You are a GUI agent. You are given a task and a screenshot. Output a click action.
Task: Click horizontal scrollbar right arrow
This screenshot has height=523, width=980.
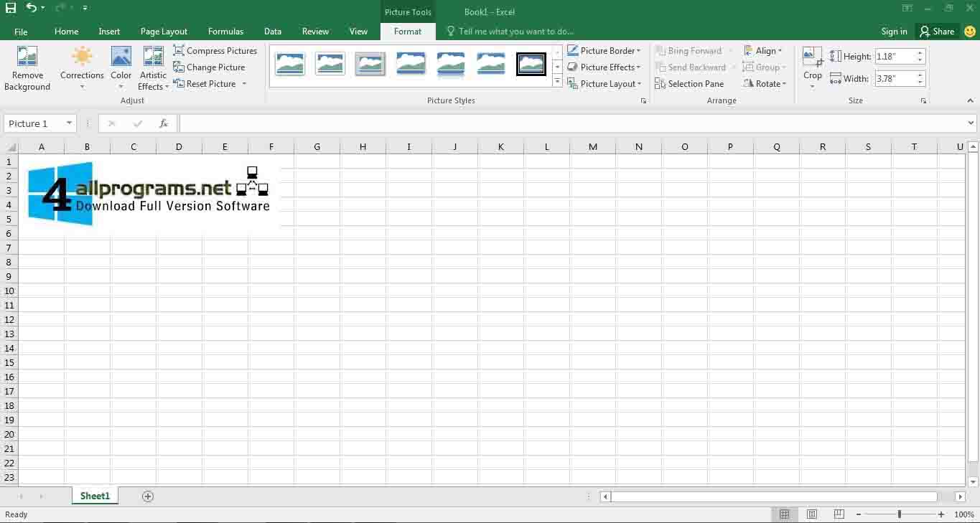960,496
